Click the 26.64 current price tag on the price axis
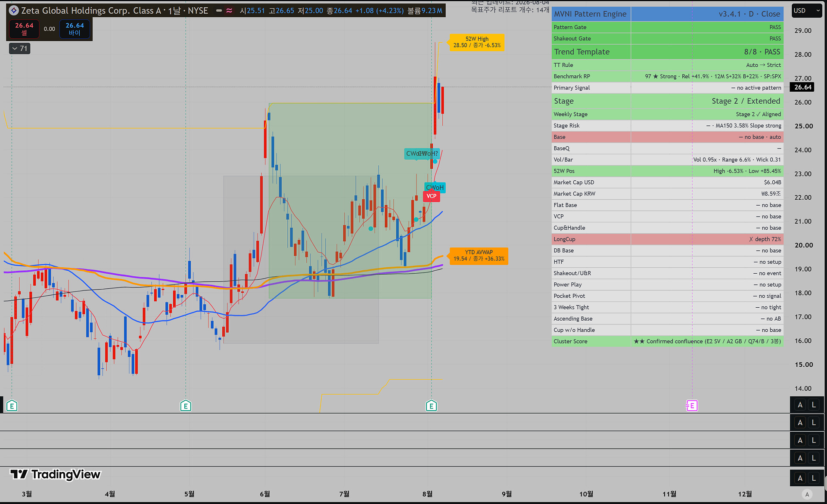Screen dimensions: 827x504 coord(802,87)
